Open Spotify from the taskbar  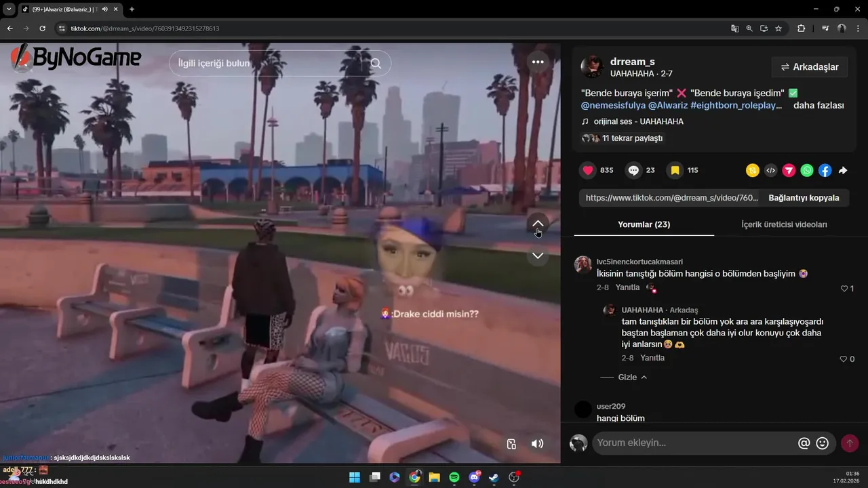pos(454,477)
